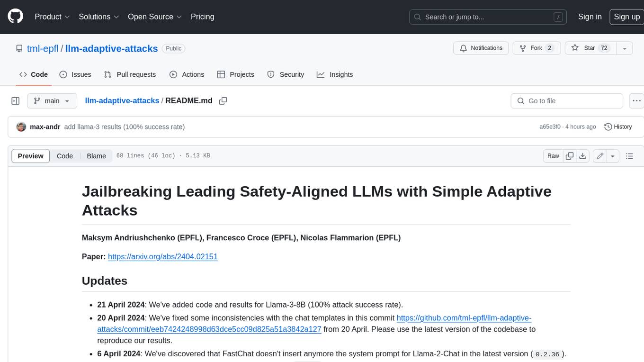Open the llm-adaptive-attacks repository title link

coord(111,48)
